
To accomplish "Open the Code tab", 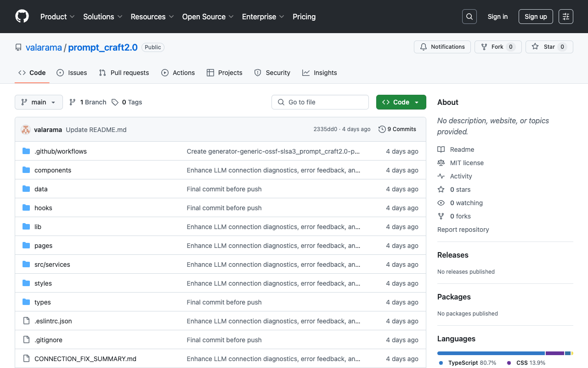I will [32, 73].
